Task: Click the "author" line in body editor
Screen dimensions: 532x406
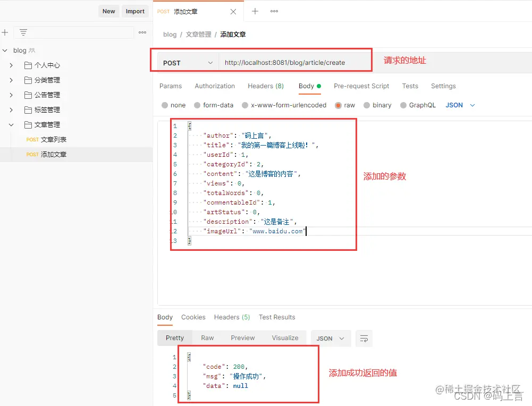Action: (237, 136)
